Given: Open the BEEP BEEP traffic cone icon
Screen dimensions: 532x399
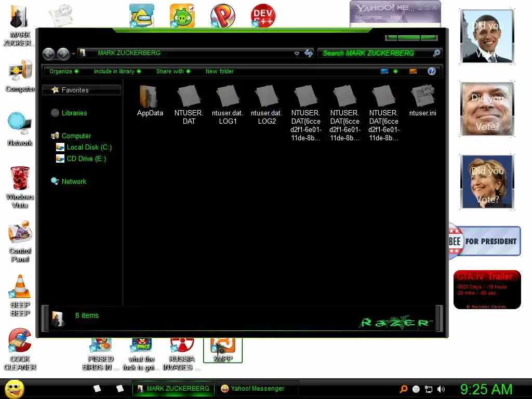Looking at the screenshot, I should pyautogui.click(x=20, y=295).
